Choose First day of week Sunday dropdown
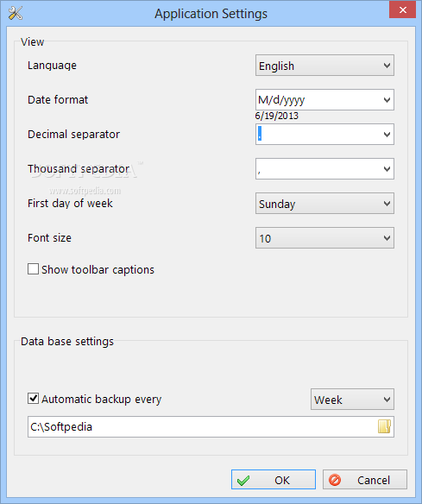Screen dimensions: 422x504 [324, 203]
